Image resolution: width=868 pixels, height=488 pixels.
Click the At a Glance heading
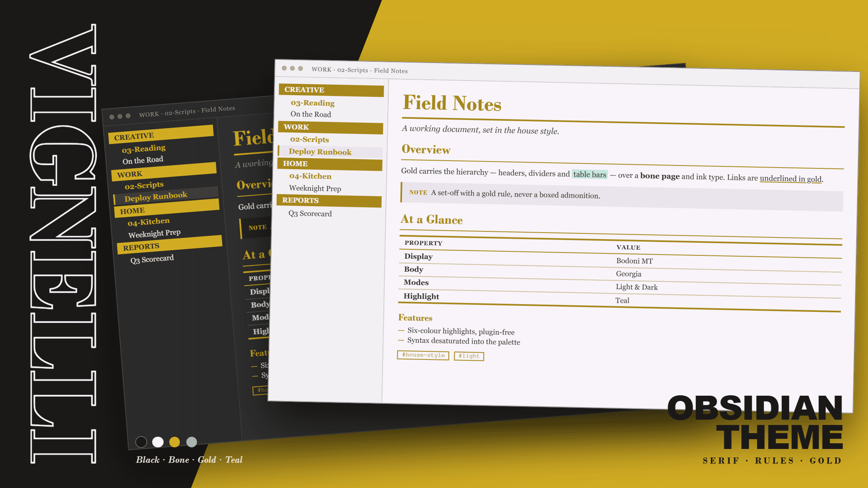[x=432, y=220]
